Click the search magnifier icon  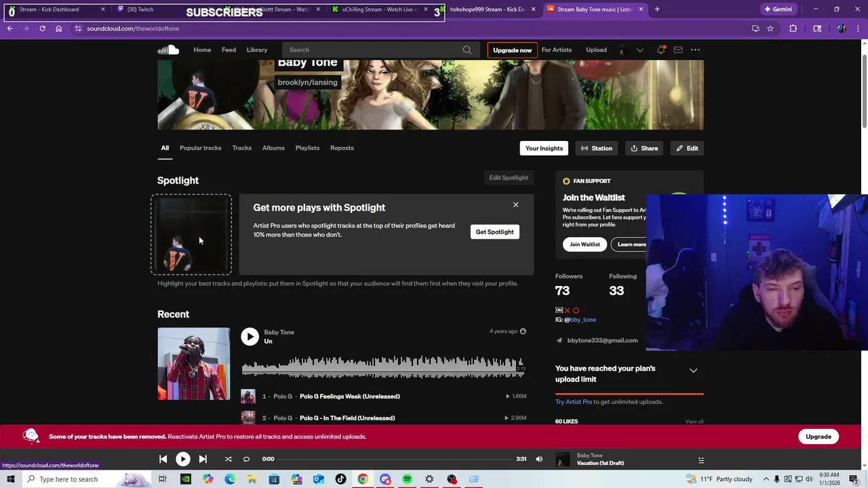click(467, 49)
